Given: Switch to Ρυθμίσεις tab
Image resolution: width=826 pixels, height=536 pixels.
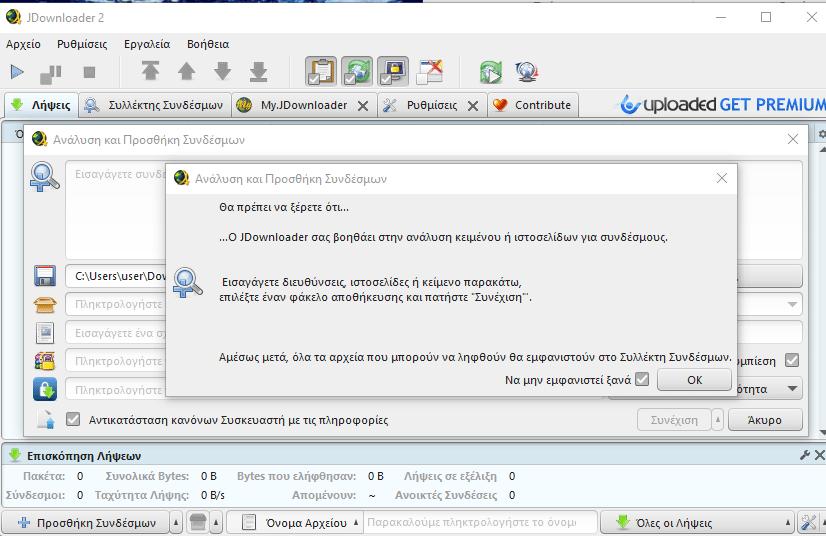Looking at the screenshot, I should 431,105.
